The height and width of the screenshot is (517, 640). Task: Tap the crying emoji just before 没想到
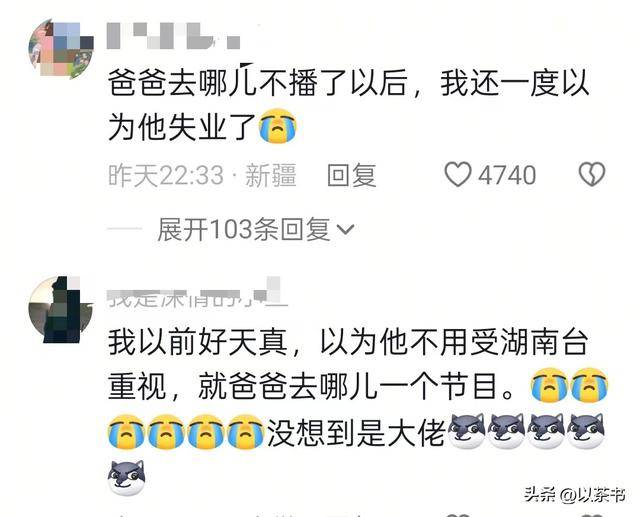click(245, 431)
